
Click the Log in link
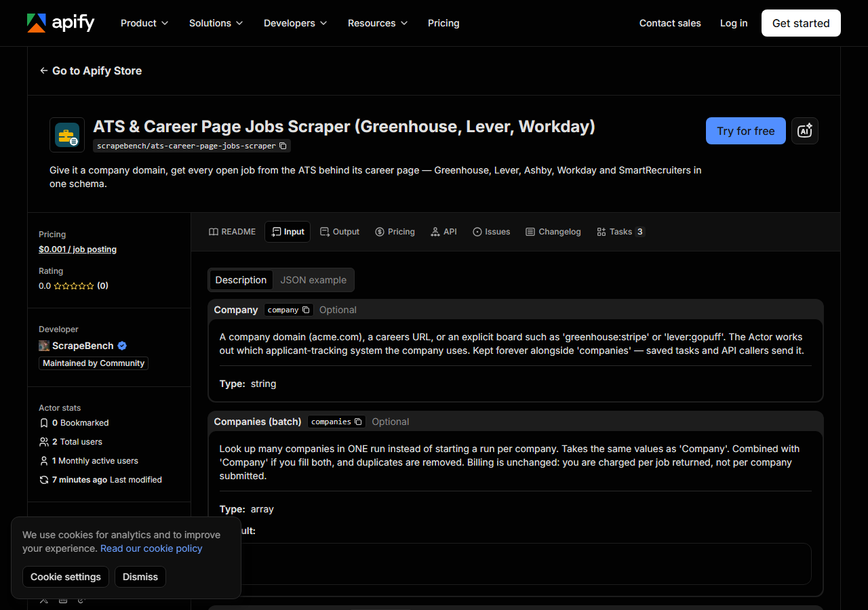[x=734, y=23]
